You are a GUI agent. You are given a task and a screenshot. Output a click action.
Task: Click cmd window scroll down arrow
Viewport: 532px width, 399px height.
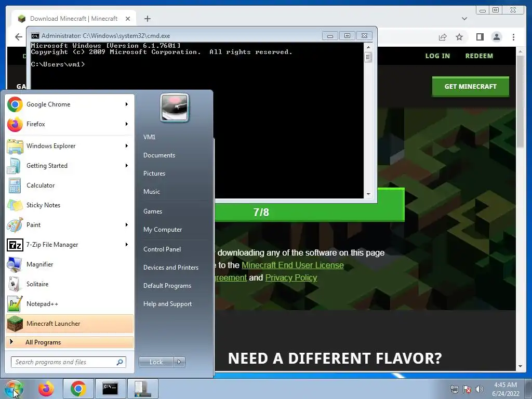point(368,194)
